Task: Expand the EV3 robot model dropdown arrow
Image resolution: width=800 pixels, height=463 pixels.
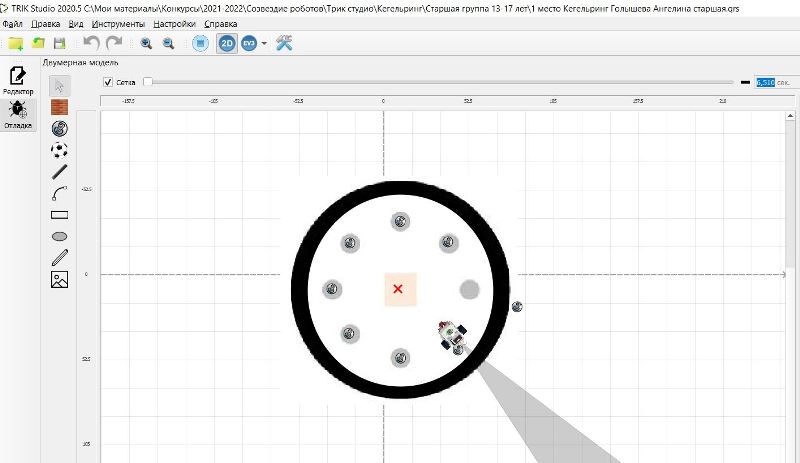Action: [264, 44]
